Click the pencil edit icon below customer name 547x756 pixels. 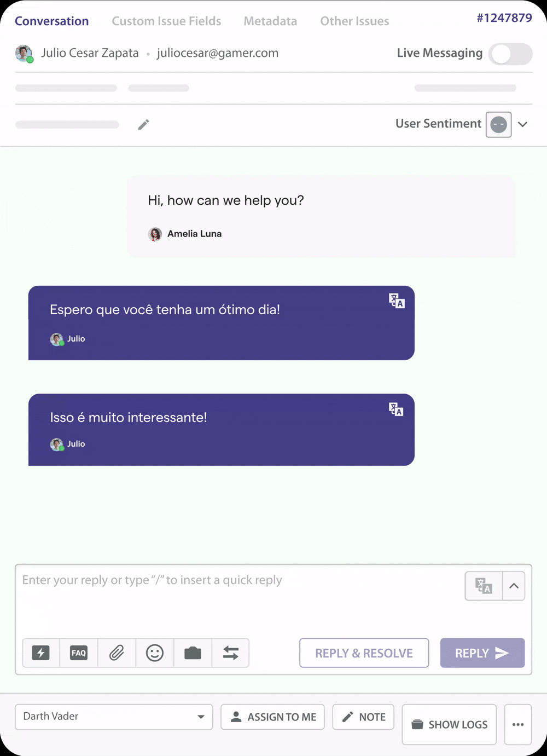pyautogui.click(x=143, y=125)
